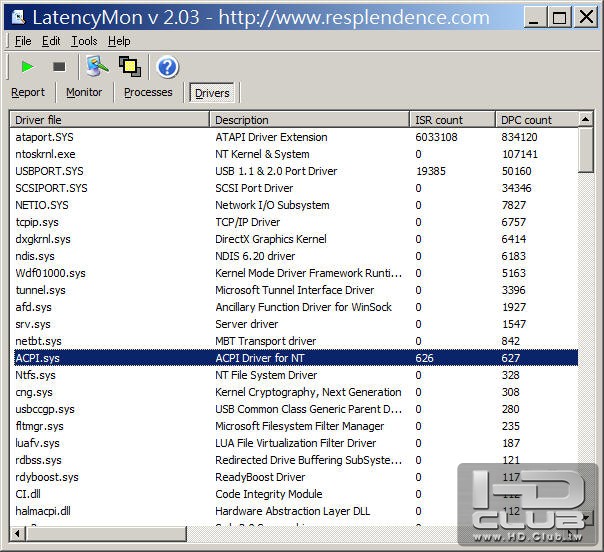Select the tcpip.sys driver row
The image size is (604, 552).
point(296,222)
